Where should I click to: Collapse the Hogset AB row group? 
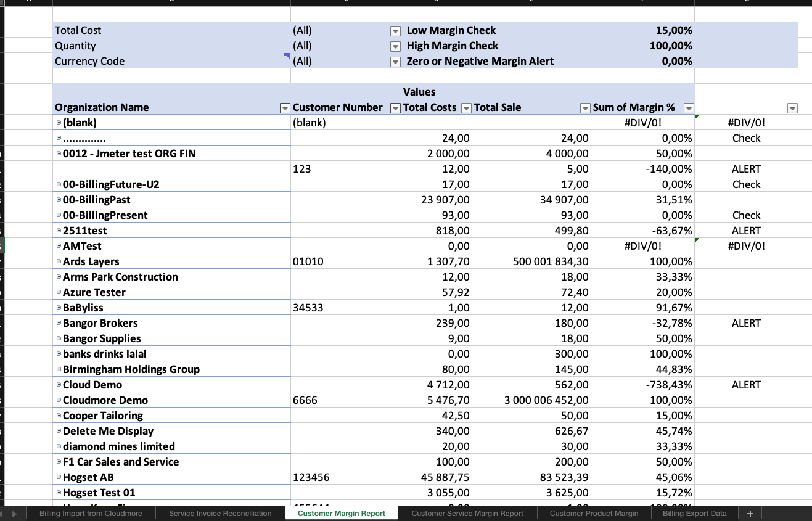[x=59, y=478]
